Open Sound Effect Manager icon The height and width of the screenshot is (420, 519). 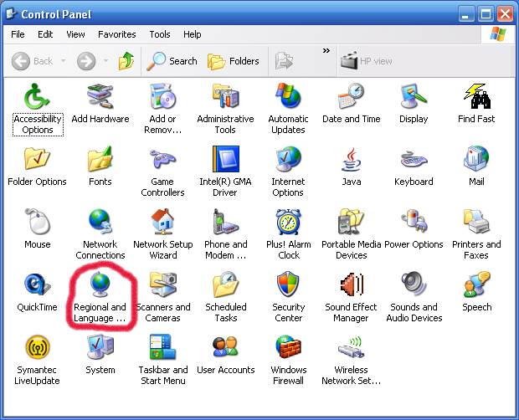(351, 284)
